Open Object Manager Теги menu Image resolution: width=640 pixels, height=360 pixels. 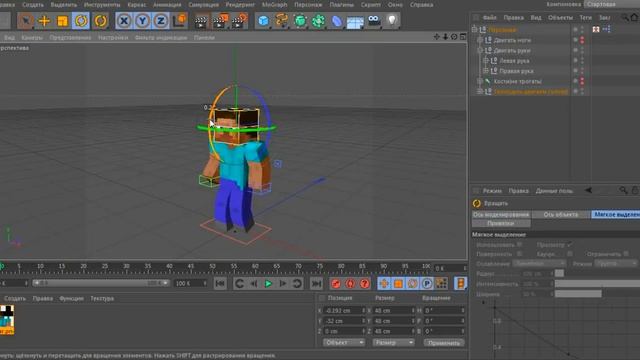(x=585, y=18)
